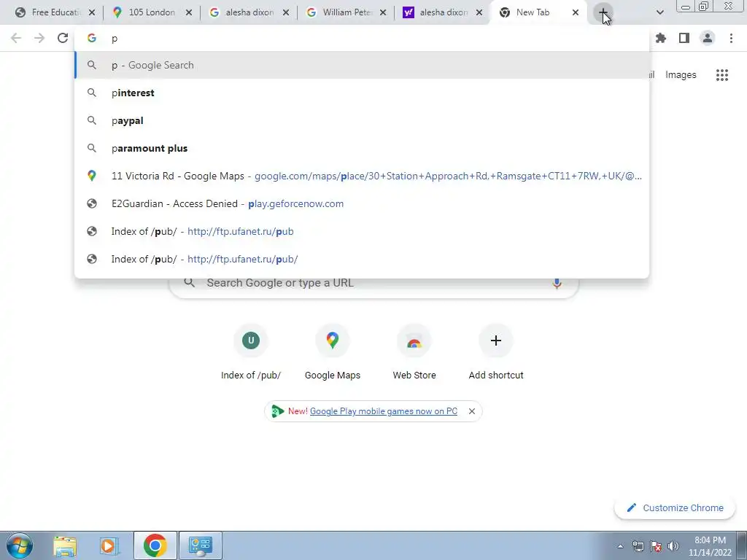Open the network tray icon
The image size is (747, 560).
(638, 546)
